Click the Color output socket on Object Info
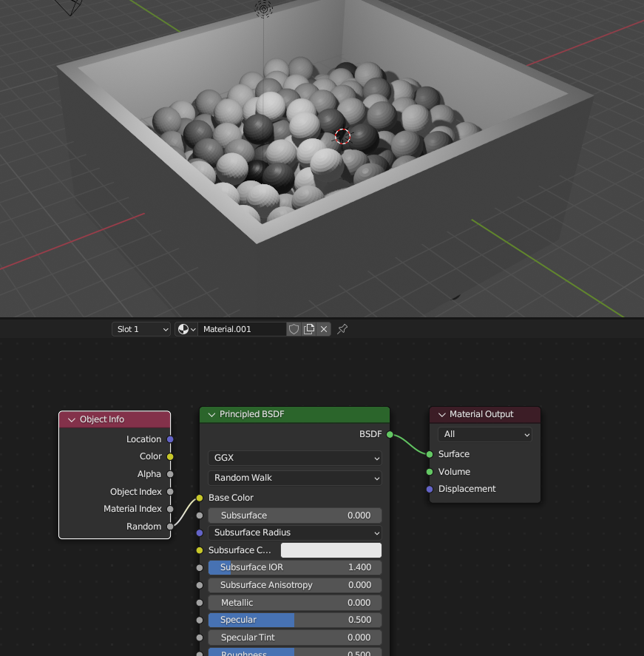644x656 pixels. (170, 457)
